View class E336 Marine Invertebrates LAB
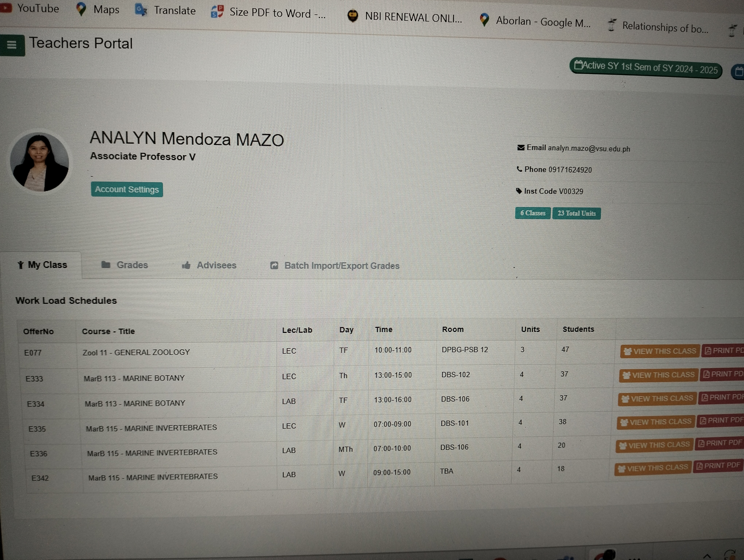The width and height of the screenshot is (744, 560). pyautogui.click(x=654, y=445)
